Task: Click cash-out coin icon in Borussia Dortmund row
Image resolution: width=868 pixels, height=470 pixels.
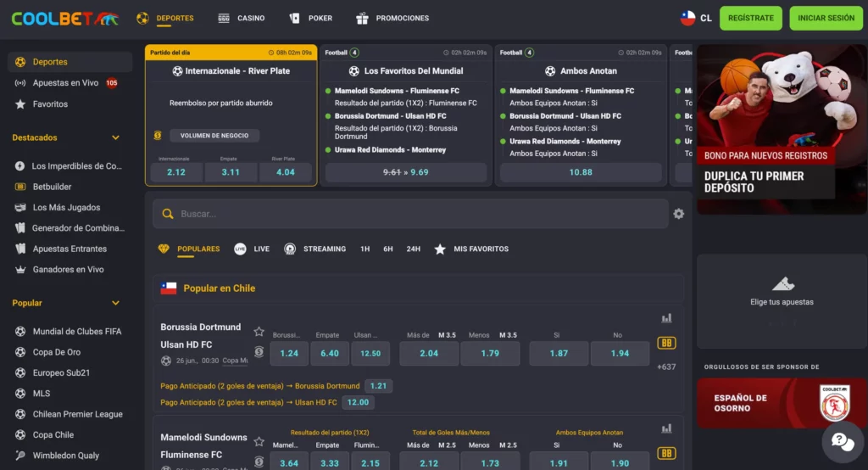Action: point(259,351)
